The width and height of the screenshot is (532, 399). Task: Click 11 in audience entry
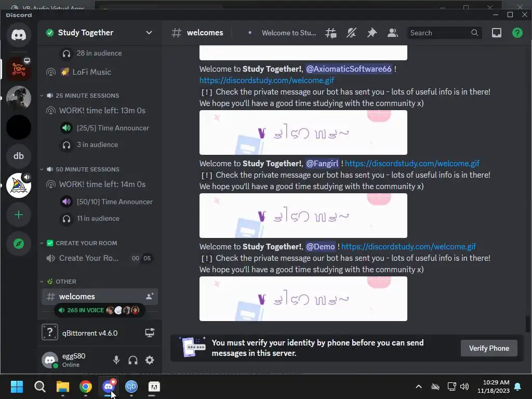90,219
